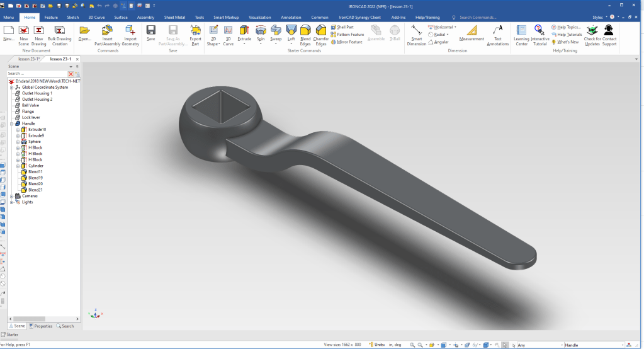
Task: Choose the Blend Edges tool
Action: point(305,33)
